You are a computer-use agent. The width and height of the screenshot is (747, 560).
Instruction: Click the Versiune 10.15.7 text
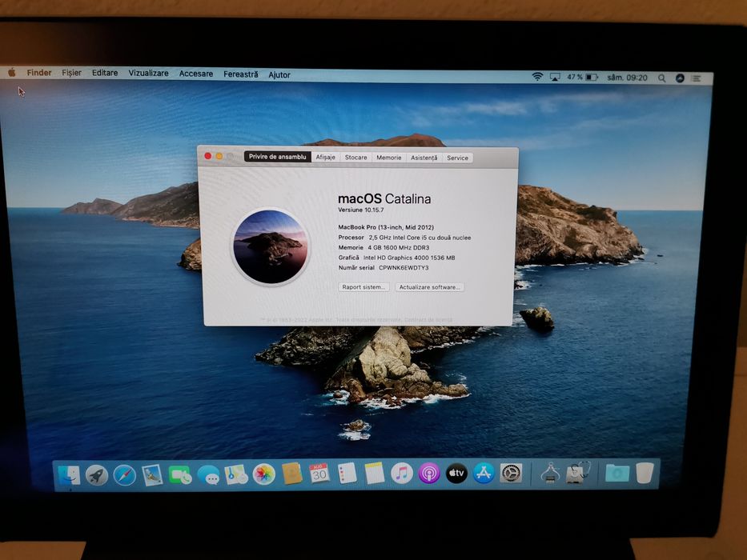click(x=360, y=210)
